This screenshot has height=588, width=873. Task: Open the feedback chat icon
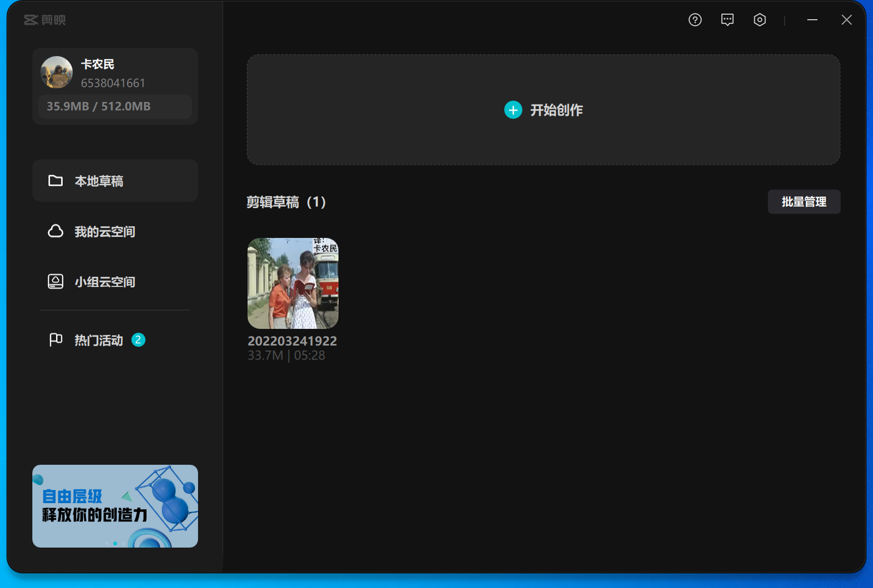727,20
